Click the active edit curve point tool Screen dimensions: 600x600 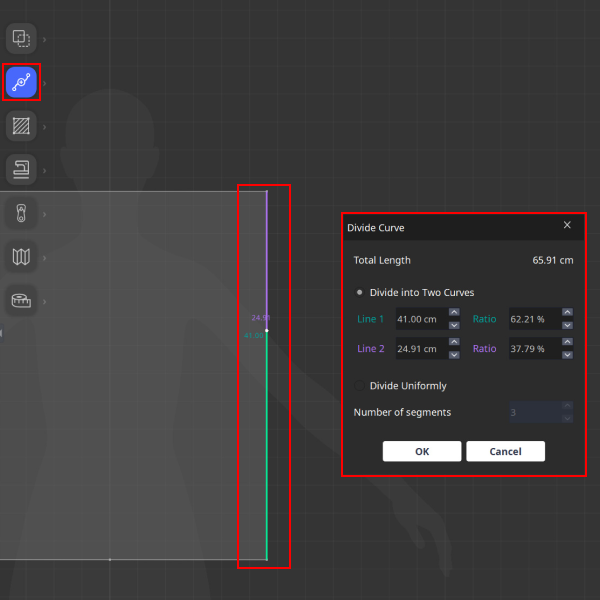point(21,83)
